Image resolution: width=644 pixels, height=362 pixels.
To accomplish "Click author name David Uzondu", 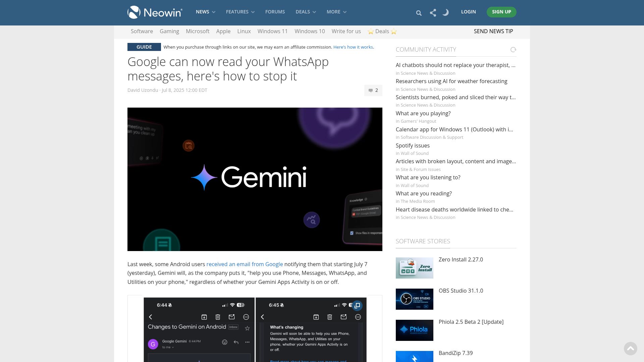I will click(x=143, y=90).
